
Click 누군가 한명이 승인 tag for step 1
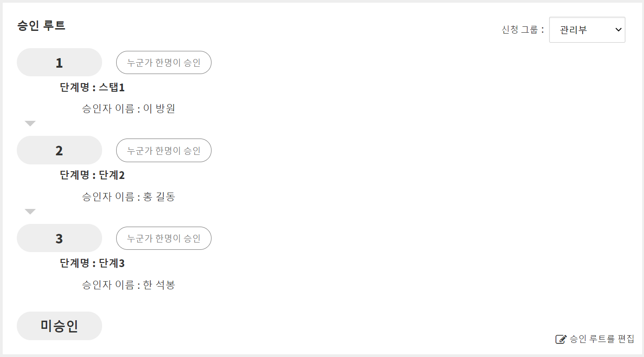click(164, 63)
